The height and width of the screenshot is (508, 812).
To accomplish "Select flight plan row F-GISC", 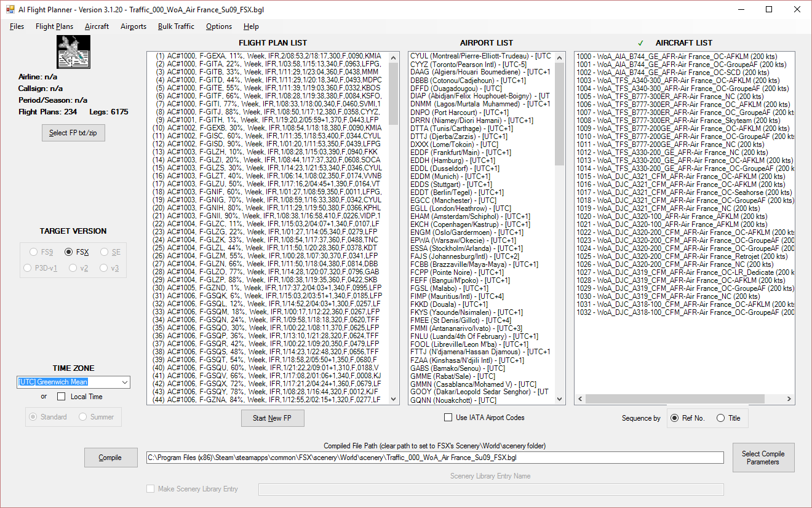I will (268, 136).
